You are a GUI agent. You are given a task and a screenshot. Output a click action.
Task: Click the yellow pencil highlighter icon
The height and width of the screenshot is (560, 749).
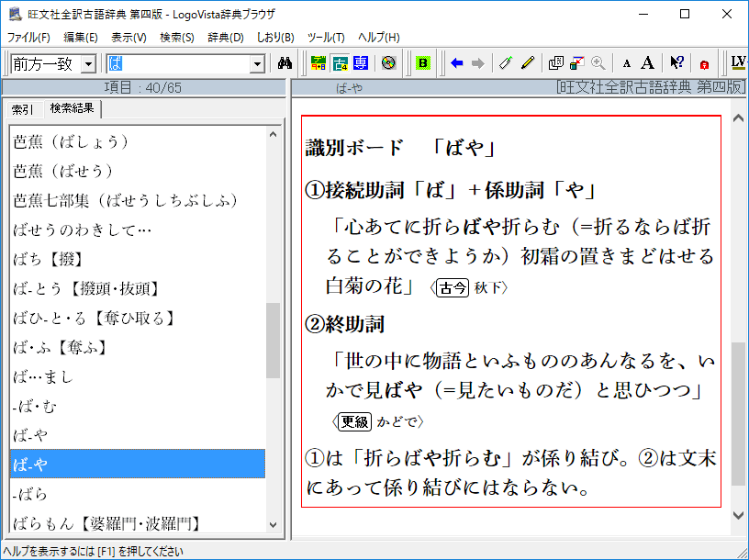[528, 63]
